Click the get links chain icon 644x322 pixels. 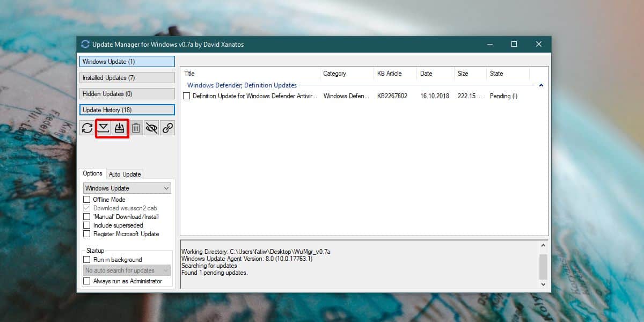pos(167,128)
